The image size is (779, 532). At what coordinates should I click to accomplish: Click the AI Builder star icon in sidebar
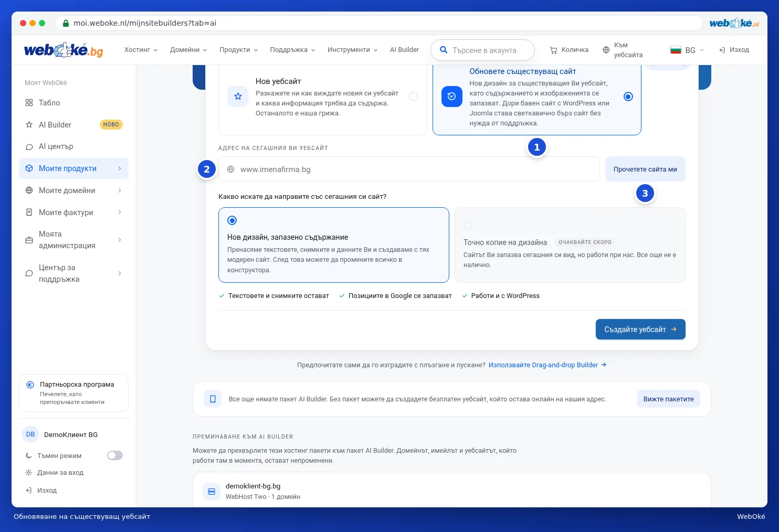click(x=29, y=125)
